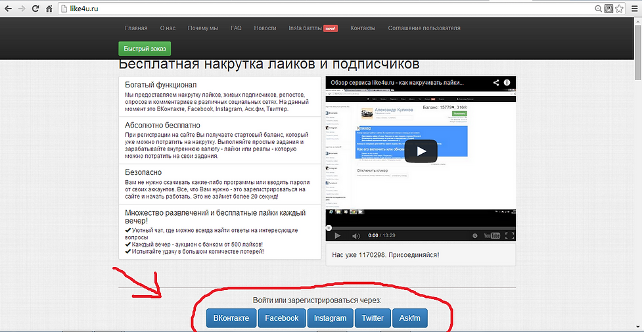Click the green Быстрый заказ button
644x332 pixels.
[145, 49]
